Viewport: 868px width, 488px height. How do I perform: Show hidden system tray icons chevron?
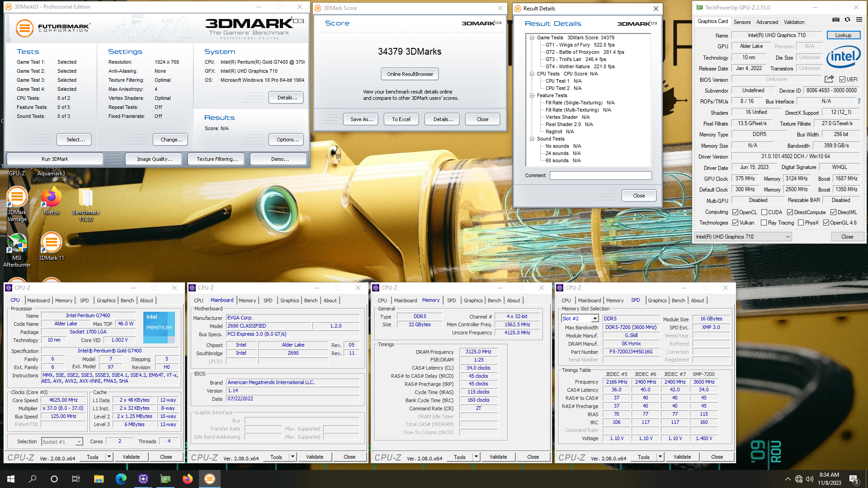tap(788, 479)
